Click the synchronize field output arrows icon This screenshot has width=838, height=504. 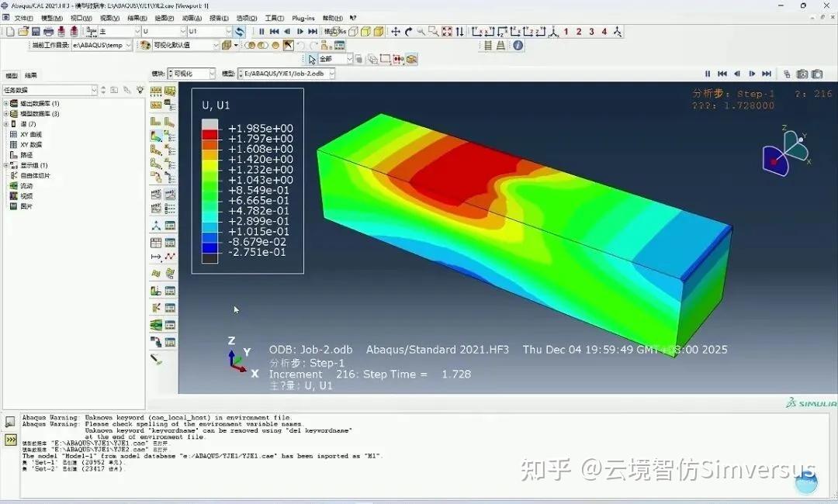coord(240,32)
